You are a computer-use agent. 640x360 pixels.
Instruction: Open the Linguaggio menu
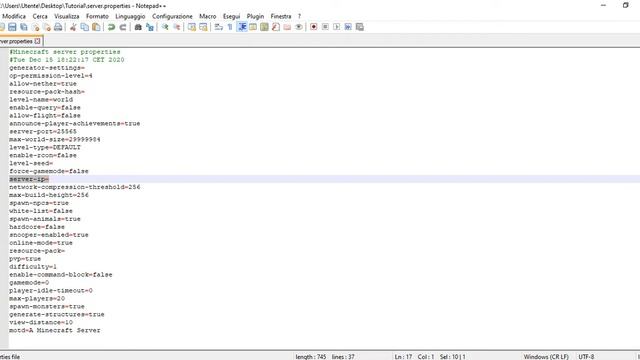click(130, 16)
